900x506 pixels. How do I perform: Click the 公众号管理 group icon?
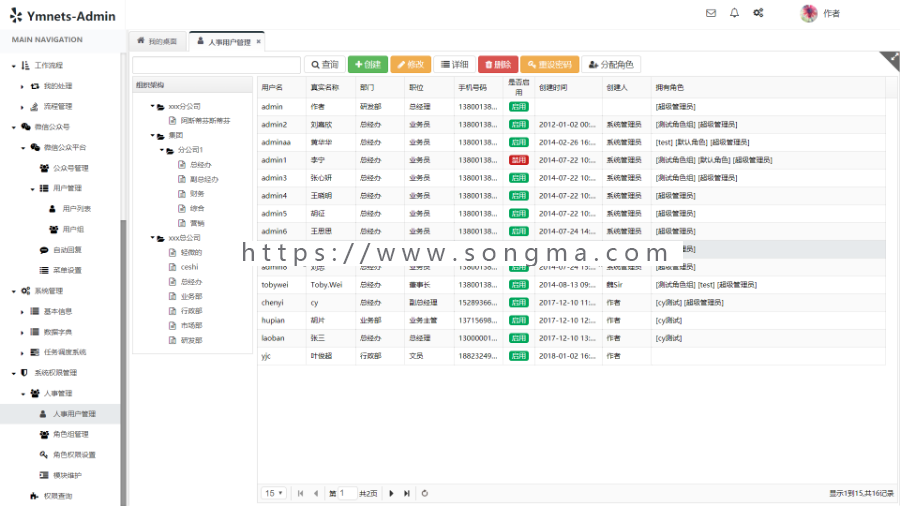44,168
